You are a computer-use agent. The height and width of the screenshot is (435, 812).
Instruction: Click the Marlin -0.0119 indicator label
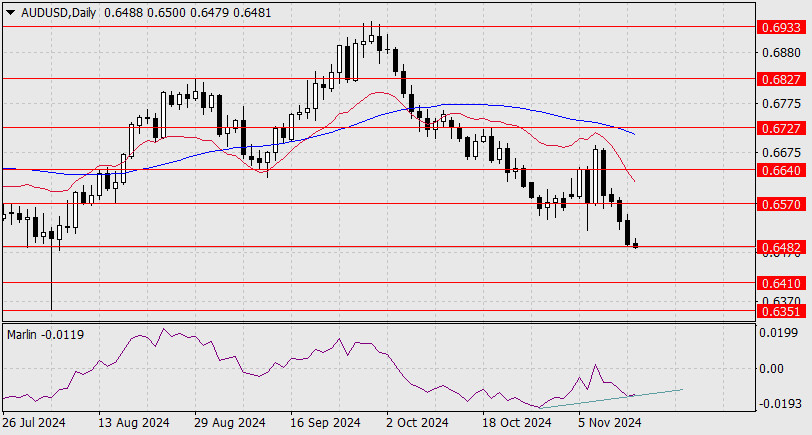click(x=46, y=335)
